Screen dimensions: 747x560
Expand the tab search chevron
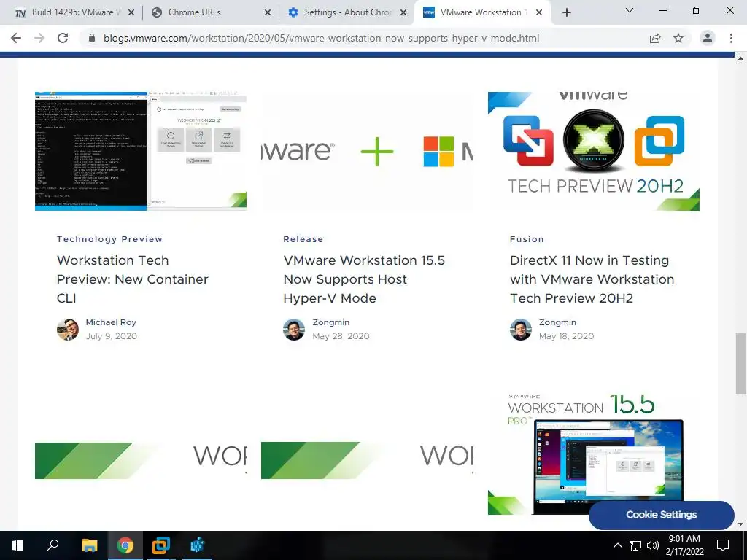[630, 10]
